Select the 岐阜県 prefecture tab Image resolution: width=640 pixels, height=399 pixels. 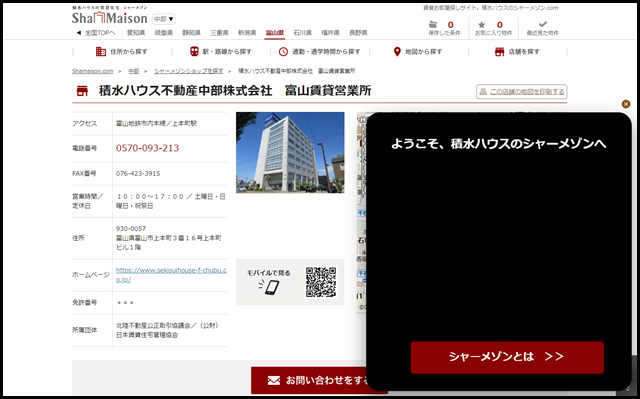pyautogui.click(x=163, y=33)
